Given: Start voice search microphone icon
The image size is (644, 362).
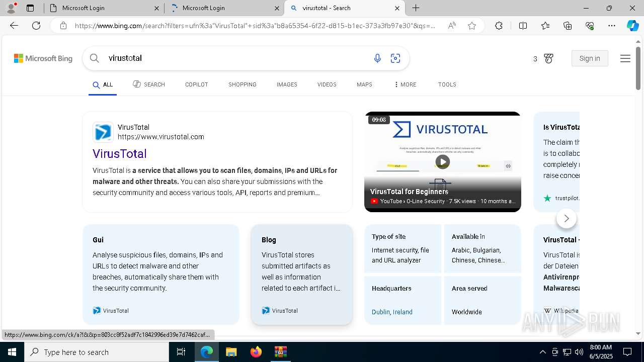Looking at the screenshot, I should coord(377,58).
